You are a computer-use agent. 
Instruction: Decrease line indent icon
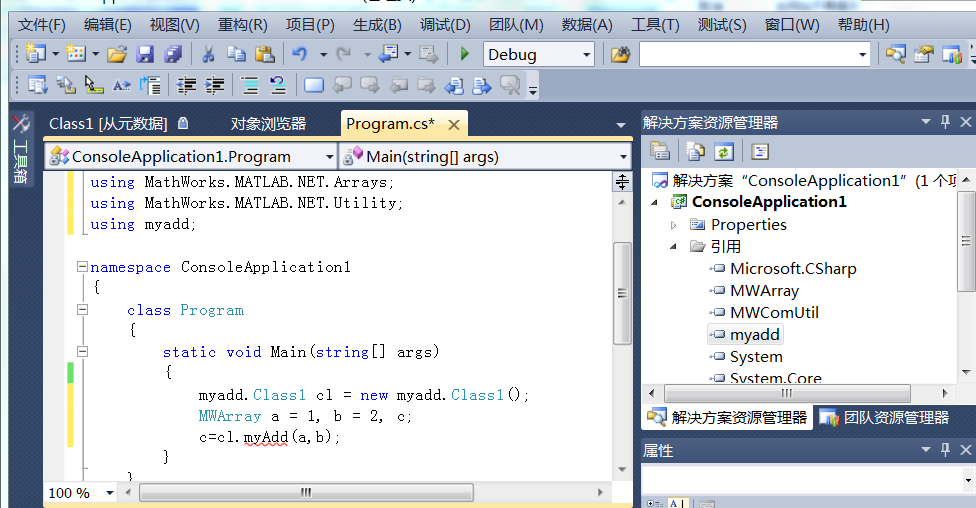pos(186,85)
